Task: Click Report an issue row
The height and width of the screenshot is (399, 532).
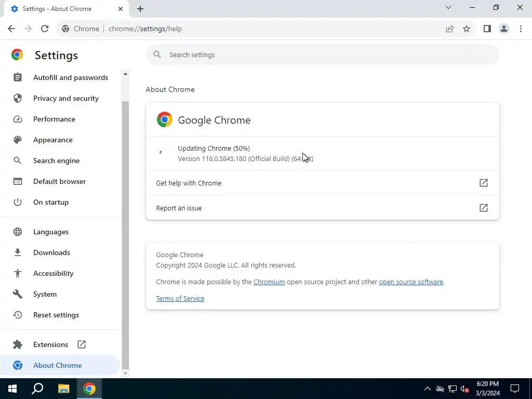Action: (322, 208)
